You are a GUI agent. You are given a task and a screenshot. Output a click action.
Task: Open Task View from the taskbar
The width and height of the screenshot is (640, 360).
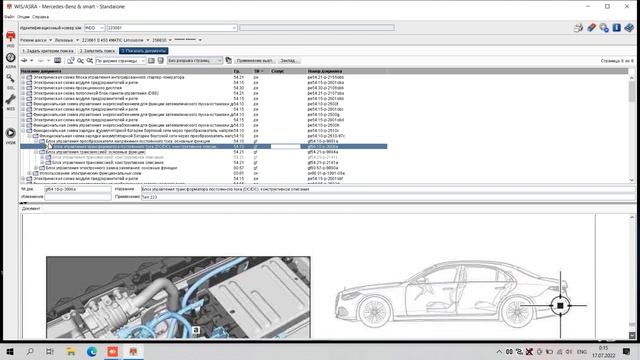[x=50, y=351]
